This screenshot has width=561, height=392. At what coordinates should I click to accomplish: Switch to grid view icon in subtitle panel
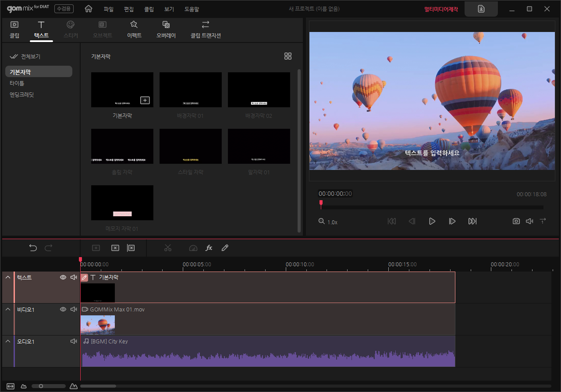(288, 56)
